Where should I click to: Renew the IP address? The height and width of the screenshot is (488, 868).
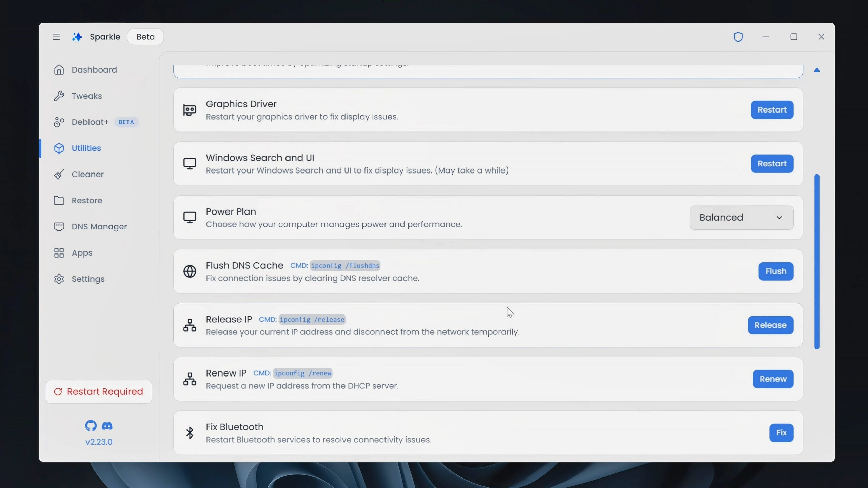(773, 379)
